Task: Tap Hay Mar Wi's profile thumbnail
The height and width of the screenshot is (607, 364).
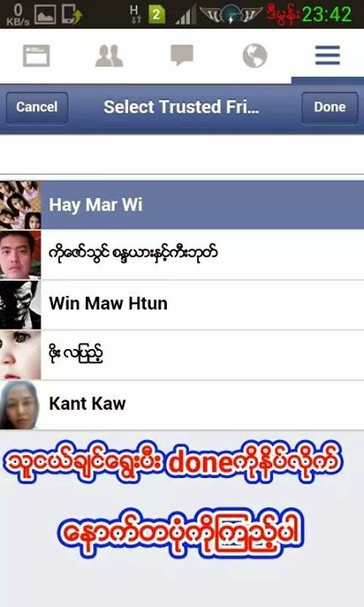Action: pyautogui.click(x=20, y=205)
